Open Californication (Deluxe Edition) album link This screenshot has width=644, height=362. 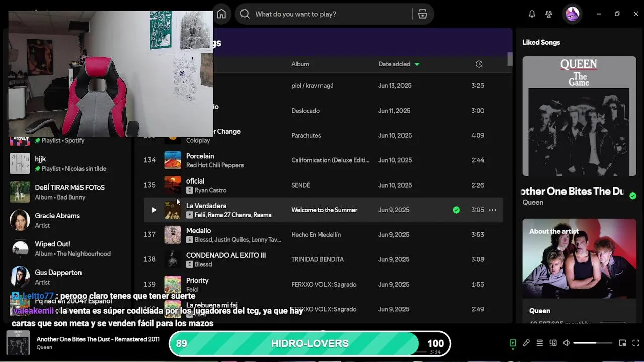pos(331,160)
